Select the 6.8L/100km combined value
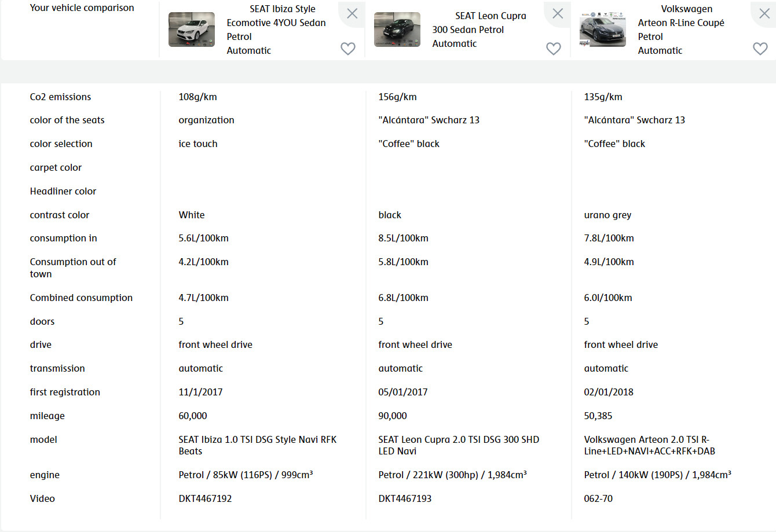This screenshot has height=532, width=776. point(403,298)
